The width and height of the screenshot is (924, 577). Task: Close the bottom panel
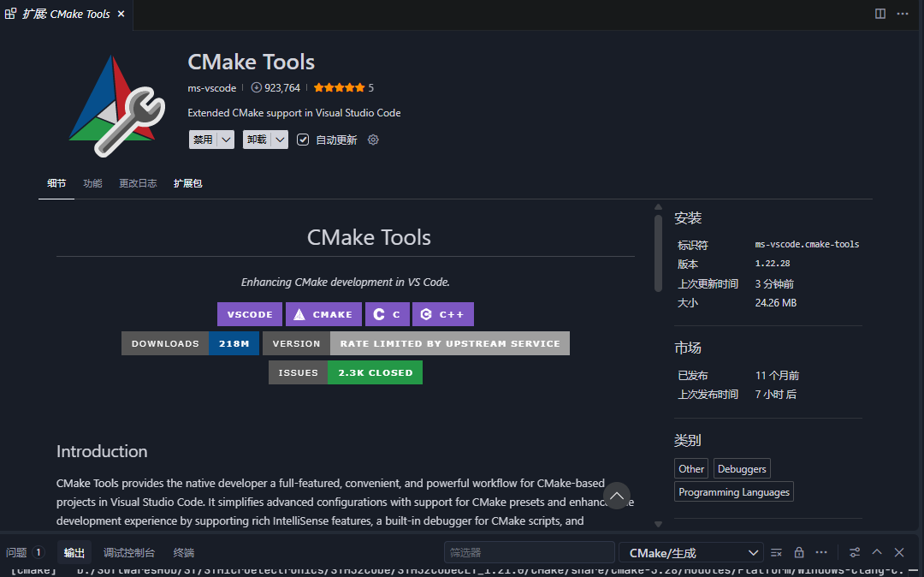(899, 552)
